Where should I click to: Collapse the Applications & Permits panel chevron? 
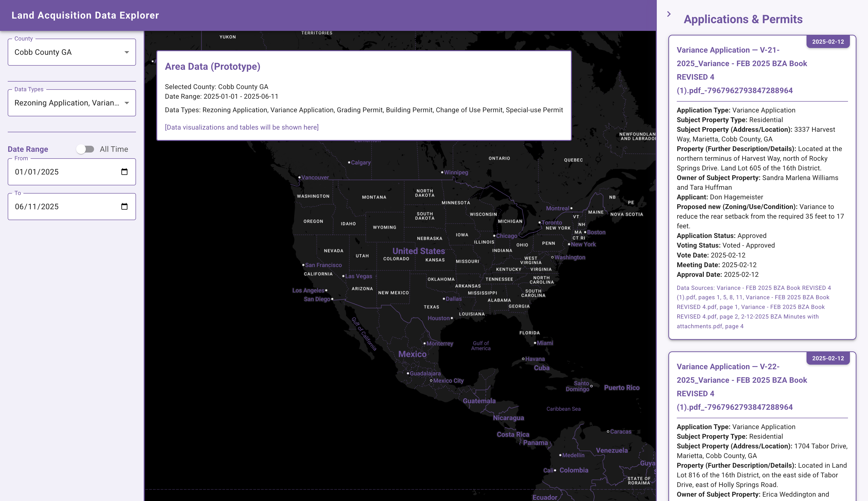click(x=669, y=14)
